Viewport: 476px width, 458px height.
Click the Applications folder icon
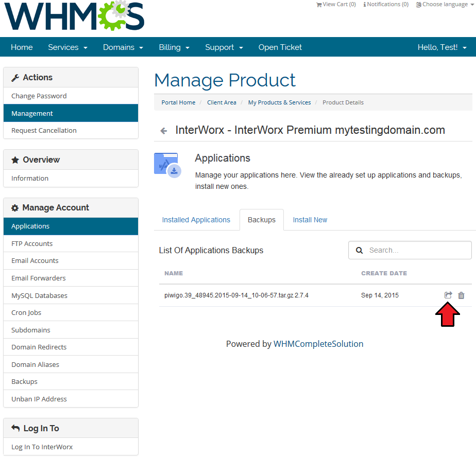click(167, 165)
